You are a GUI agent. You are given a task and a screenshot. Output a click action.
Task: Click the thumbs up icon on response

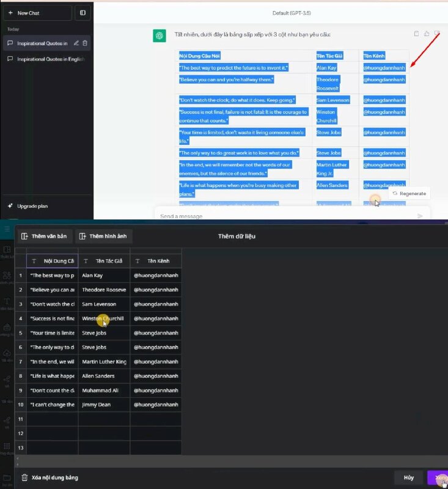427,34
